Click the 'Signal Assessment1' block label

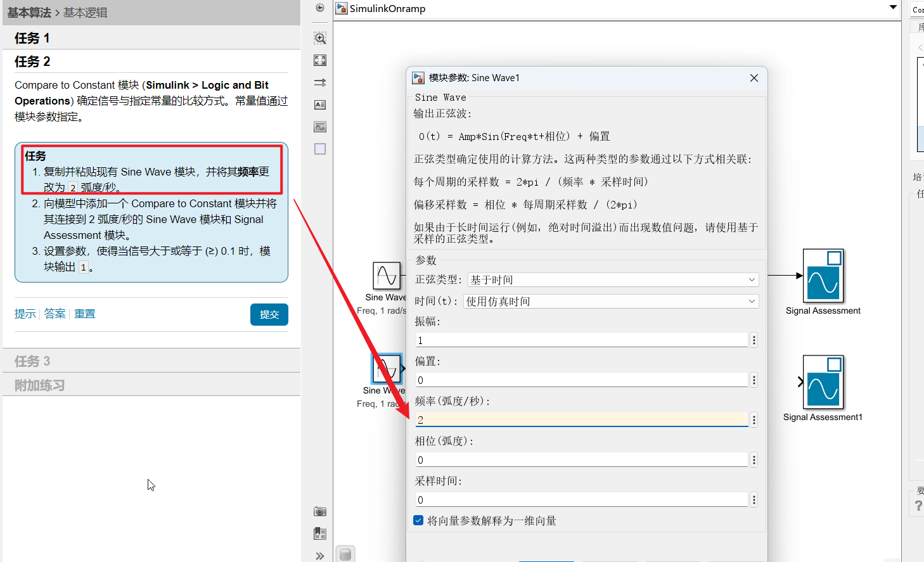click(x=823, y=417)
